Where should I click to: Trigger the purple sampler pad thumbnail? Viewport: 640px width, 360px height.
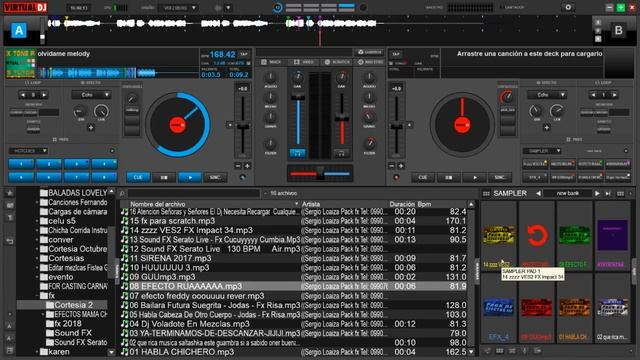point(612,236)
